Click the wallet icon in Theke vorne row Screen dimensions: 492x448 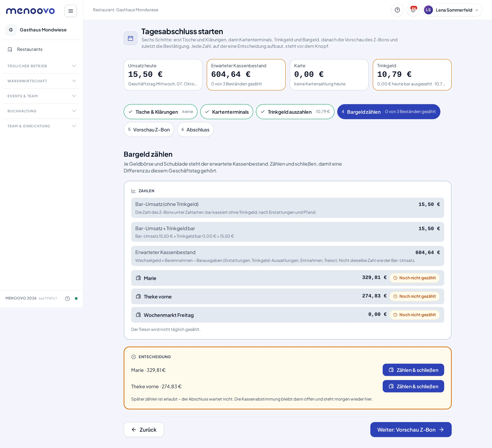tap(138, 297)
